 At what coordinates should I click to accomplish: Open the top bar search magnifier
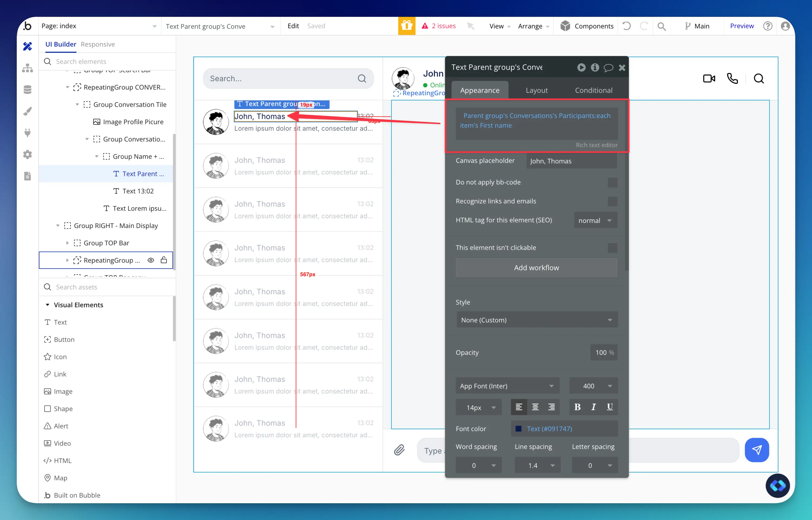[662, 26]
